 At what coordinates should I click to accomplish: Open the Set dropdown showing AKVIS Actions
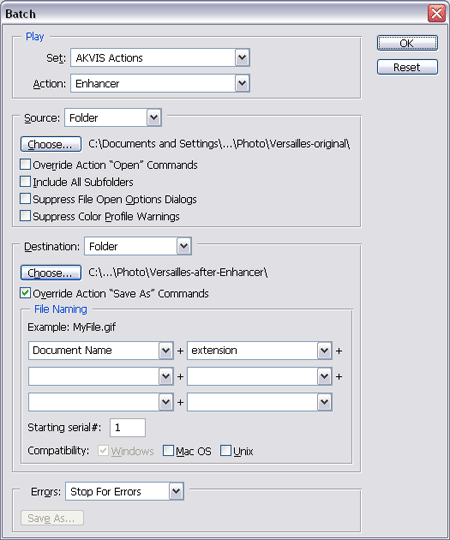pos(160,58)
